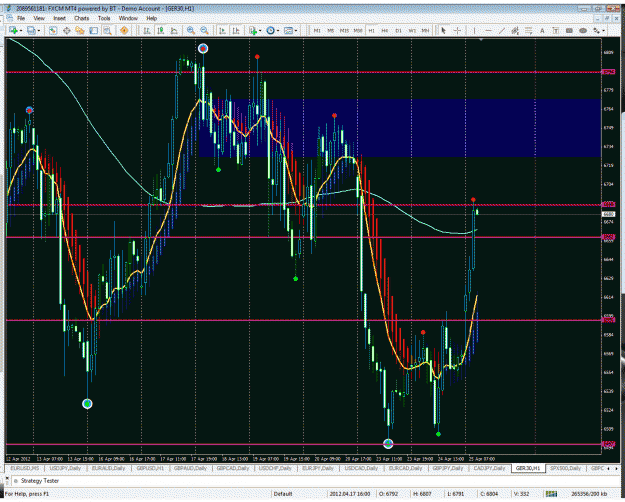This screenshot has height=502, width=625.
Task: Open the Profiles icon in toolbar
Action: pyautogui.click(x=31, y=30)
